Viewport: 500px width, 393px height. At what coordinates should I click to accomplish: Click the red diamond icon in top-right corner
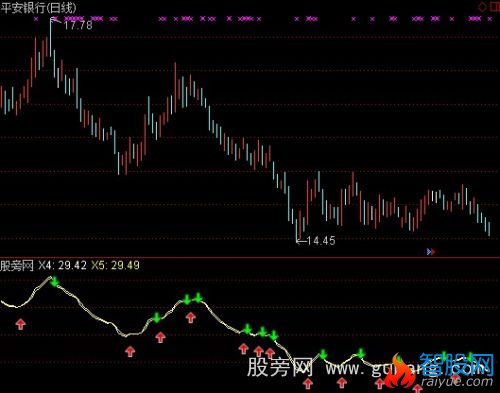(482, 7)
